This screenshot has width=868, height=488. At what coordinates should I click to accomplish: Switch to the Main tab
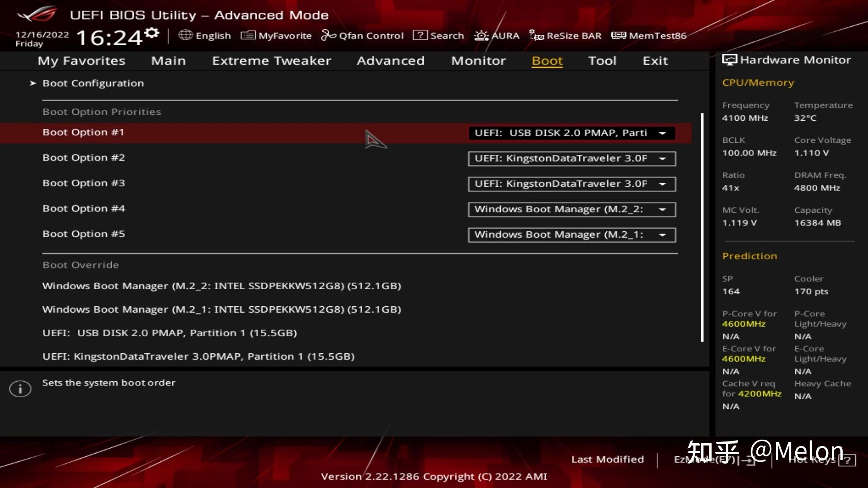168,61
